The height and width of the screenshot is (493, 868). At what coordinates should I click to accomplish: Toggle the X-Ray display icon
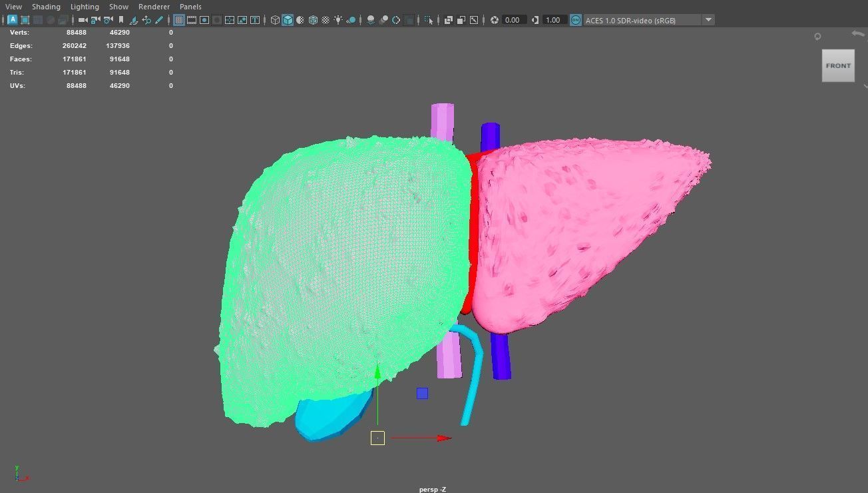[x=449, y=20]
